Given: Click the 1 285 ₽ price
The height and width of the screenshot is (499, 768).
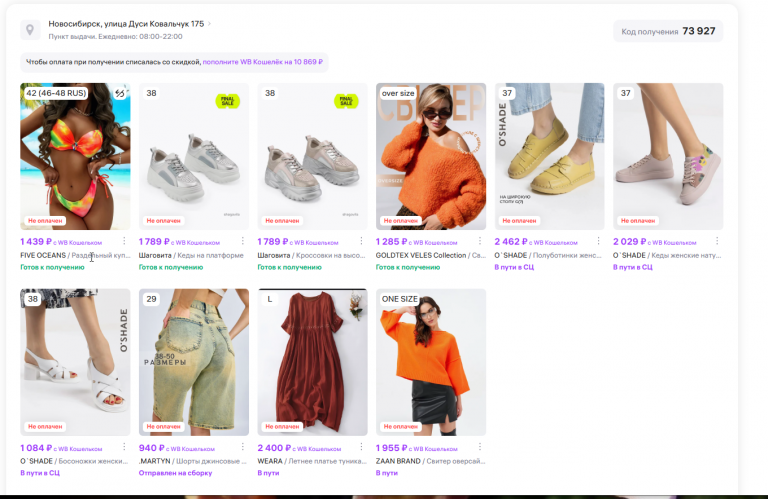Looking at the screenshot, I should (x=391, y=241).
